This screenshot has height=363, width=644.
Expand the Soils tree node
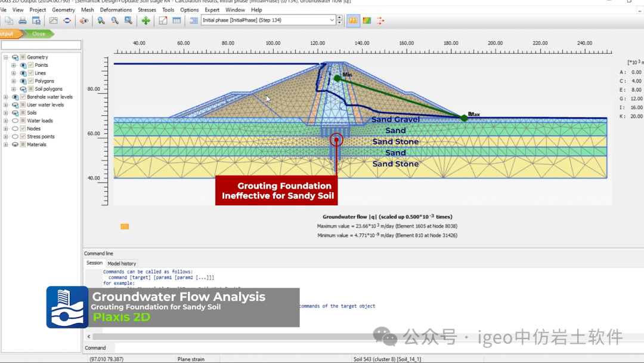coord(6,113)
